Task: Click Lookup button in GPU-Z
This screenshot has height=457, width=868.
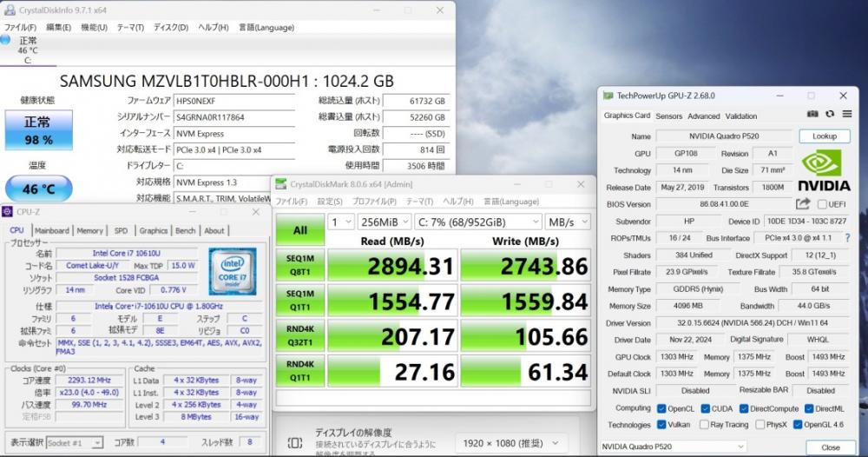Action: click(825, 136)
